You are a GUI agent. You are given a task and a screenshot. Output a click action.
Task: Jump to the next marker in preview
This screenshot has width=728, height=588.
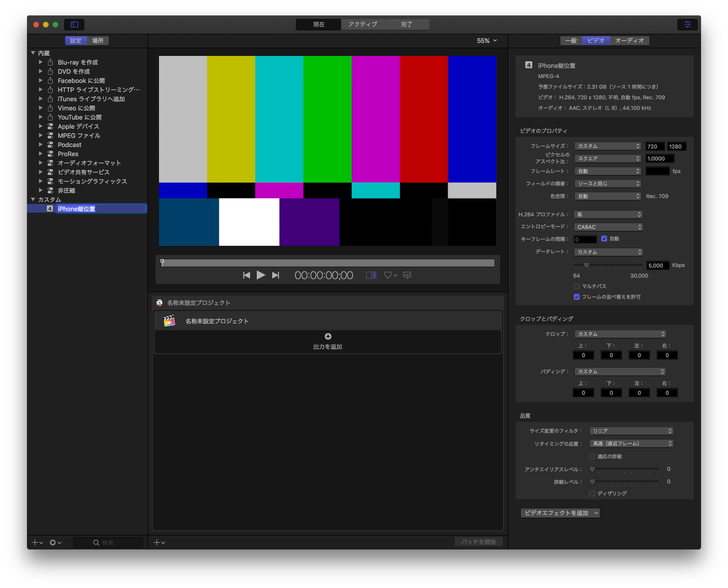coord(276,275)
